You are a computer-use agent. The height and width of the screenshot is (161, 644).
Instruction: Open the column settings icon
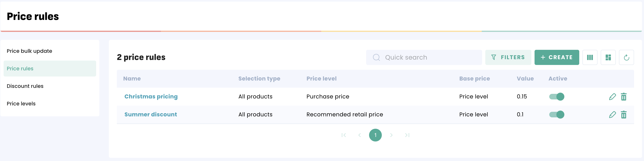coord(590,57)
